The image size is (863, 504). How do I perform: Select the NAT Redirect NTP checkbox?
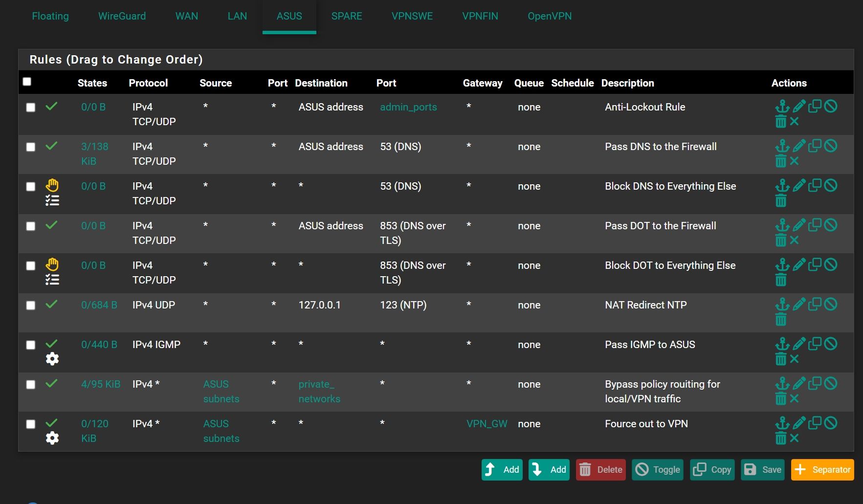[x=31, y=306]
